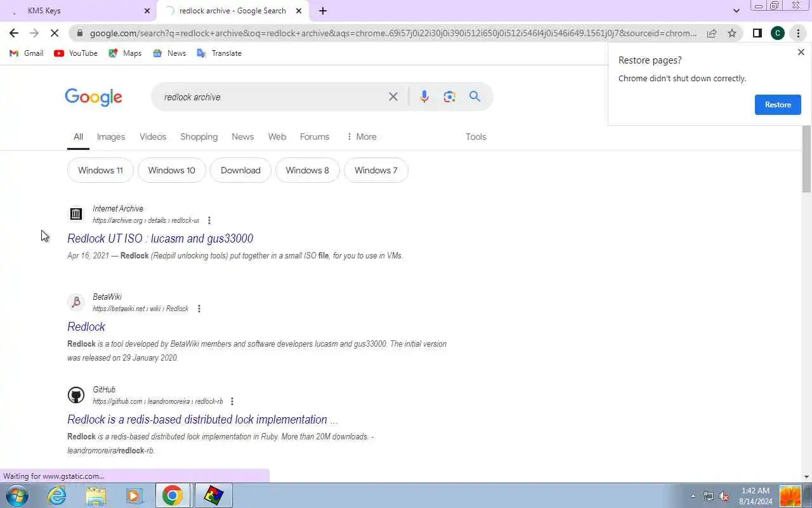This screenshot has height=508, width=812.
Task: Open the YouTube bookmark
Action: click(x=75, y=53)
